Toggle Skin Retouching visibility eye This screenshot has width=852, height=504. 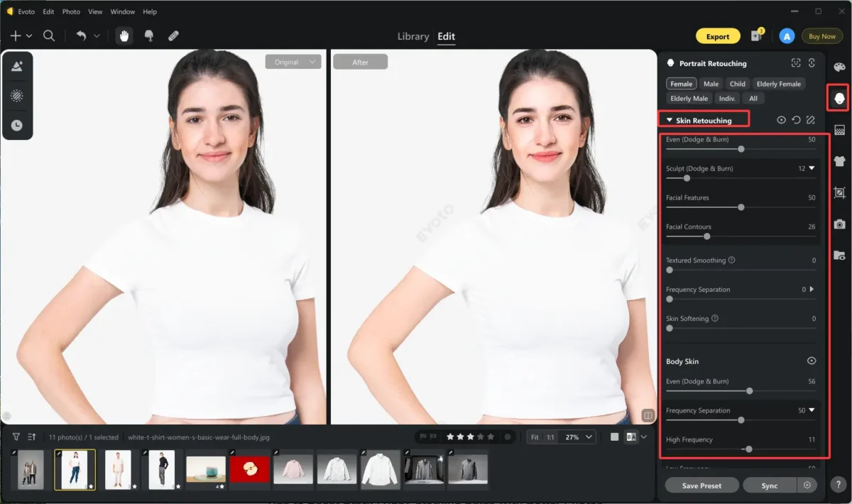pos(781,120)
